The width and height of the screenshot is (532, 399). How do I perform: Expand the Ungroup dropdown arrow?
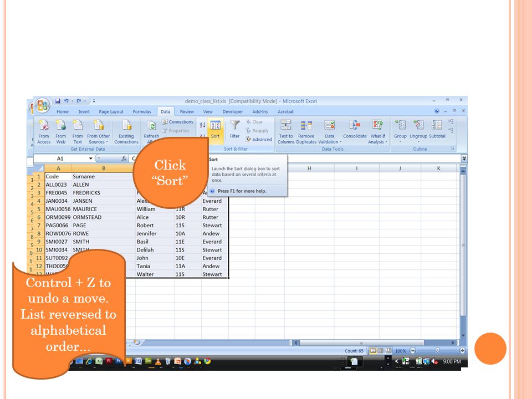pos(418,141)
